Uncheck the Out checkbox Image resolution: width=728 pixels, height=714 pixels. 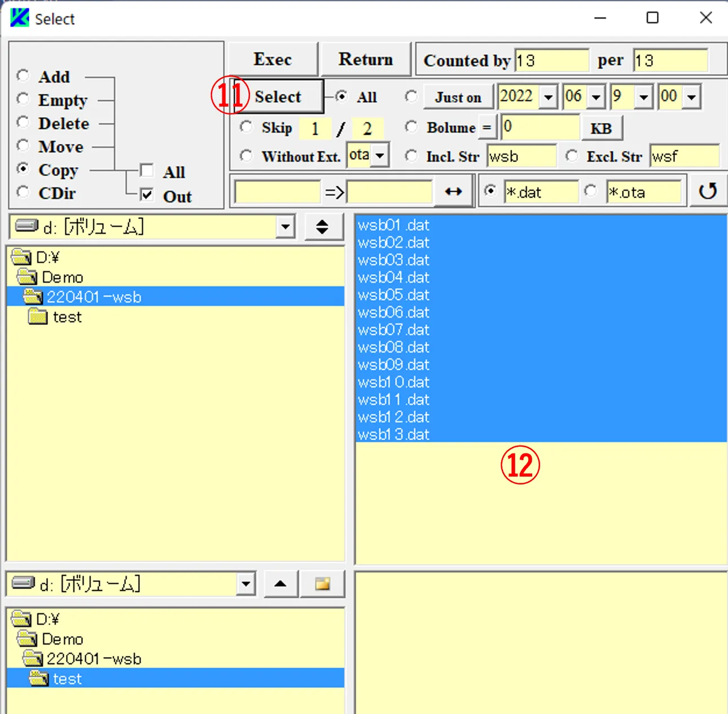coord(147,195)
